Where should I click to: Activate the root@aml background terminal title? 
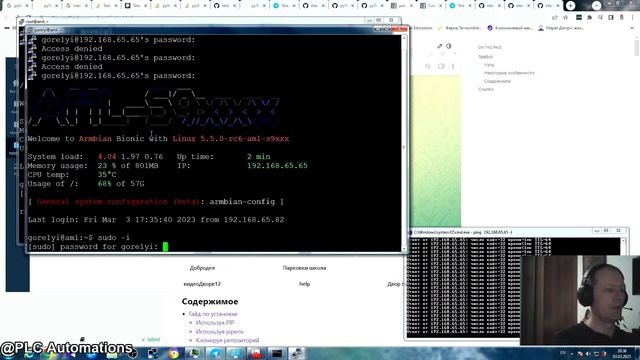tap(37, 21)
